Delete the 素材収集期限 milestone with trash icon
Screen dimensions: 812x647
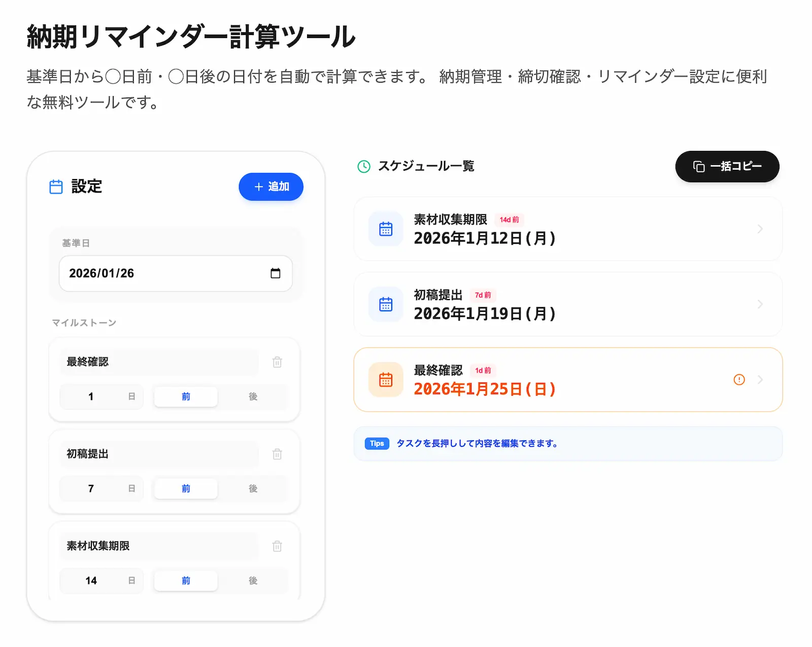(277, 546)
